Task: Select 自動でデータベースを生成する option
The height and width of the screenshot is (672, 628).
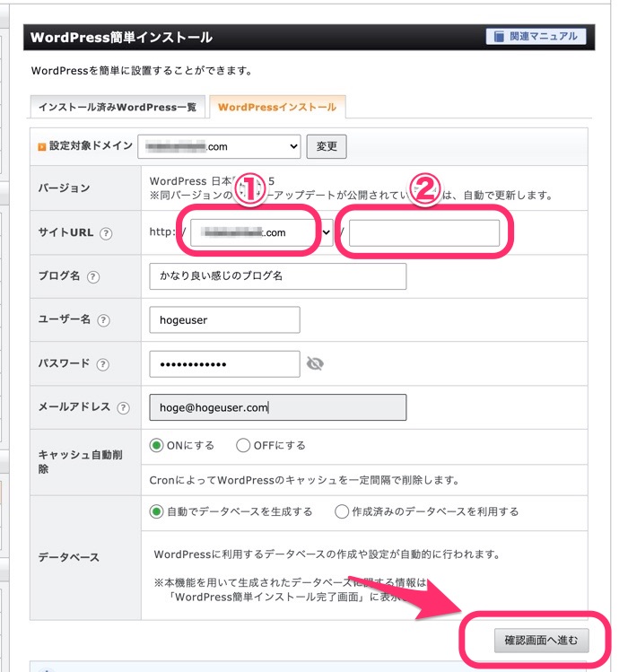Action: pyautogui.click(x=156, y=511)
